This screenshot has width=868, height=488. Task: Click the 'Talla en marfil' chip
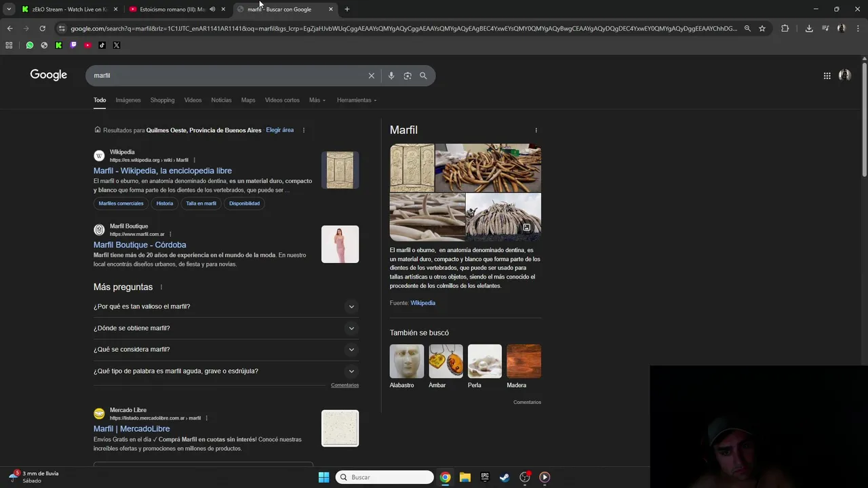pyautogui.click(x=201, y=203)
